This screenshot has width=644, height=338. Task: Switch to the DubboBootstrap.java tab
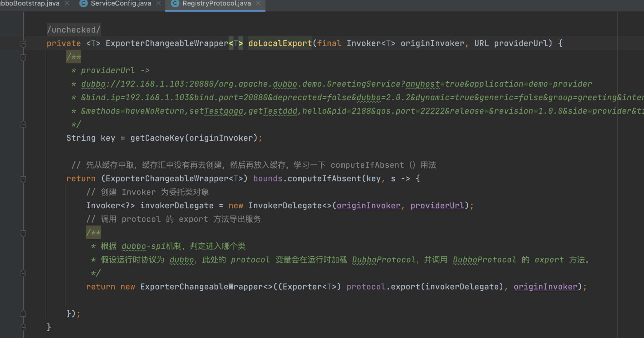coord(30,3)
